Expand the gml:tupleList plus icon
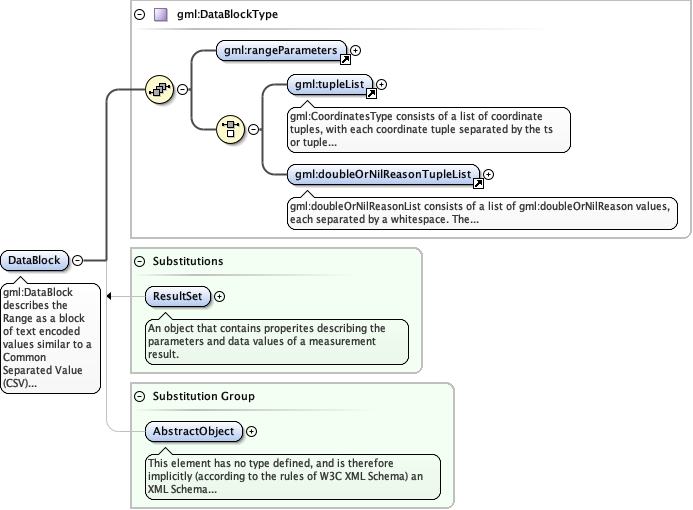The width and height of the screenshot is (693, 510). (381, 85)
